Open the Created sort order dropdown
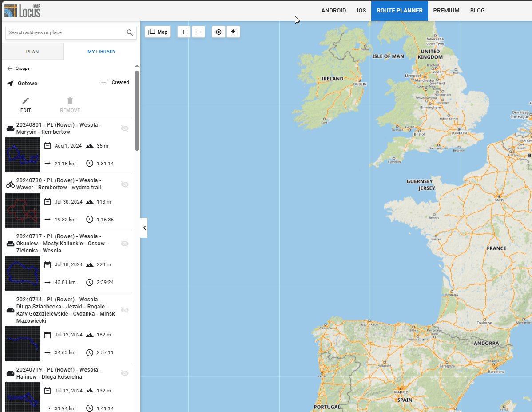Viewport: 532px width, 412px height. pyautogui.click(x=115, y=82)
